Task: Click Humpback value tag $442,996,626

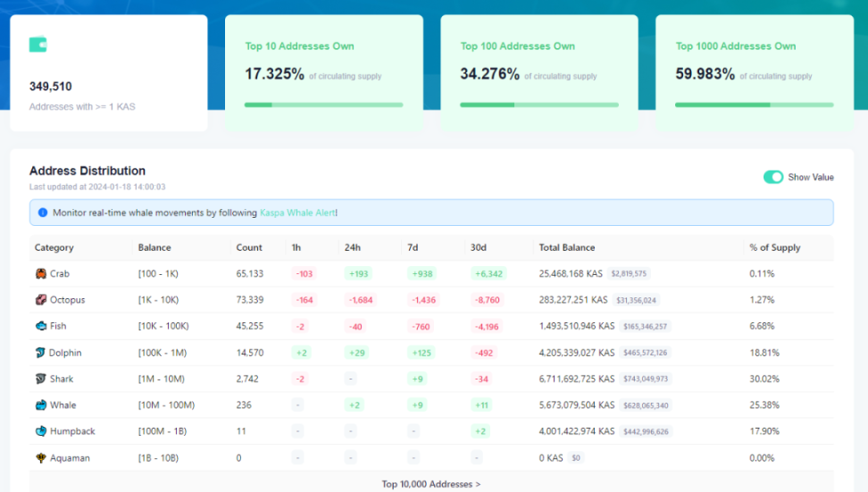Action: [x=646, y=431]
